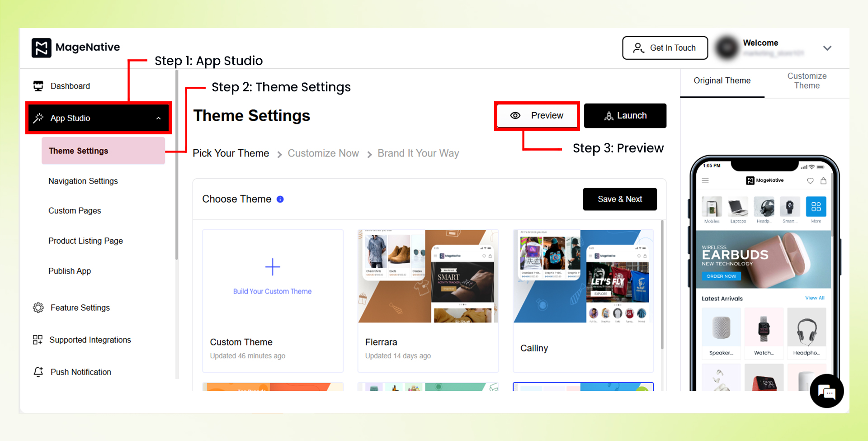Select the App Studio magic wand icon

tap(38, 118)
